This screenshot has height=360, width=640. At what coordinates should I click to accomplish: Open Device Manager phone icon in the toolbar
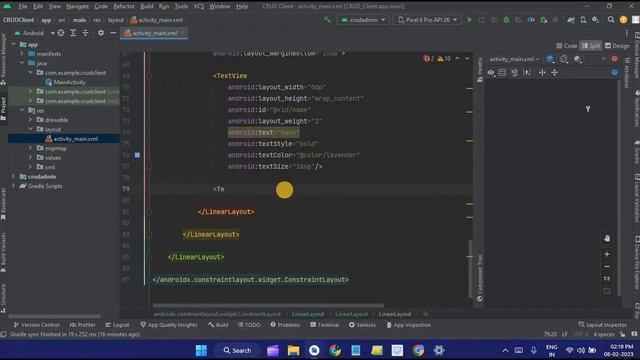[583, 20]
